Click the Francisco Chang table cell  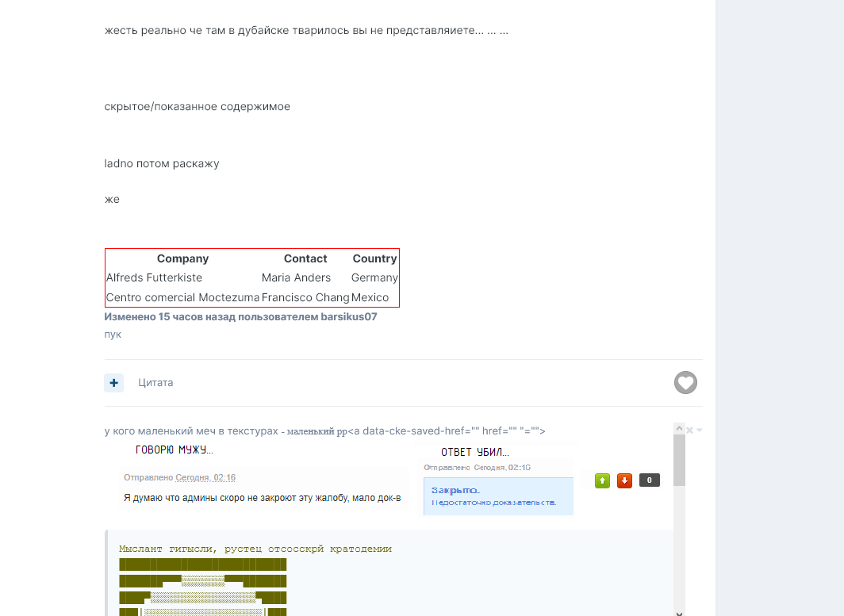pos(305,297)
